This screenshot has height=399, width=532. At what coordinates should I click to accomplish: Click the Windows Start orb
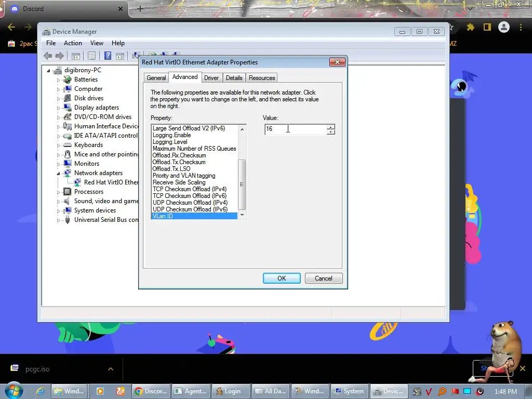click(14, 391)
